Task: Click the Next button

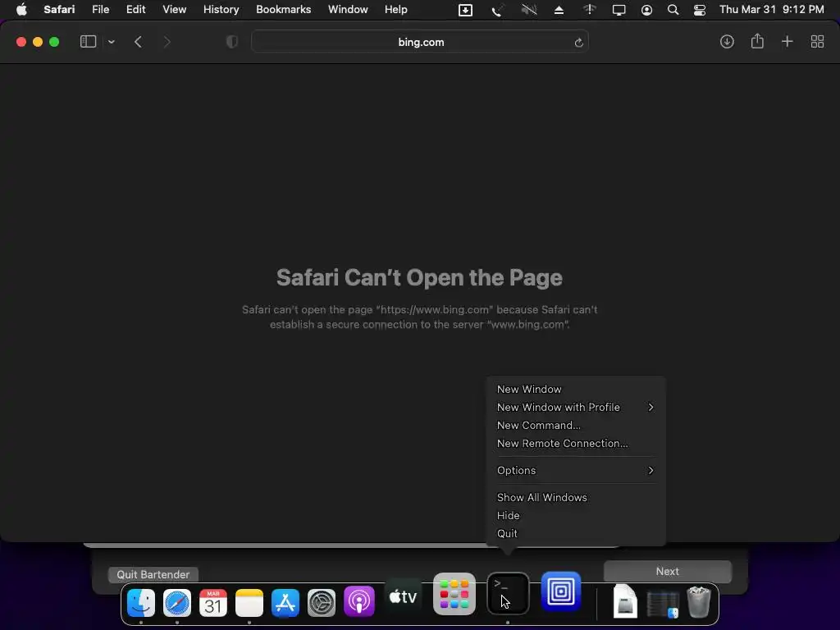Action: tap(668, 572)
